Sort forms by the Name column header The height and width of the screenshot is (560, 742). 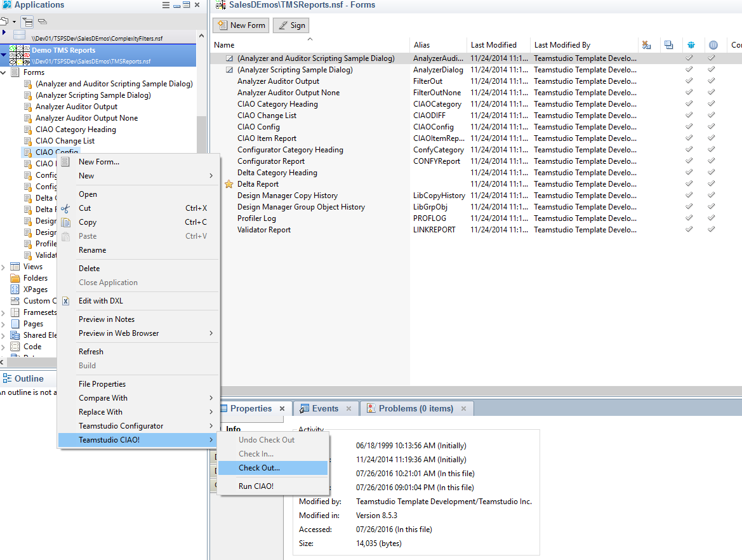[310, 45]
